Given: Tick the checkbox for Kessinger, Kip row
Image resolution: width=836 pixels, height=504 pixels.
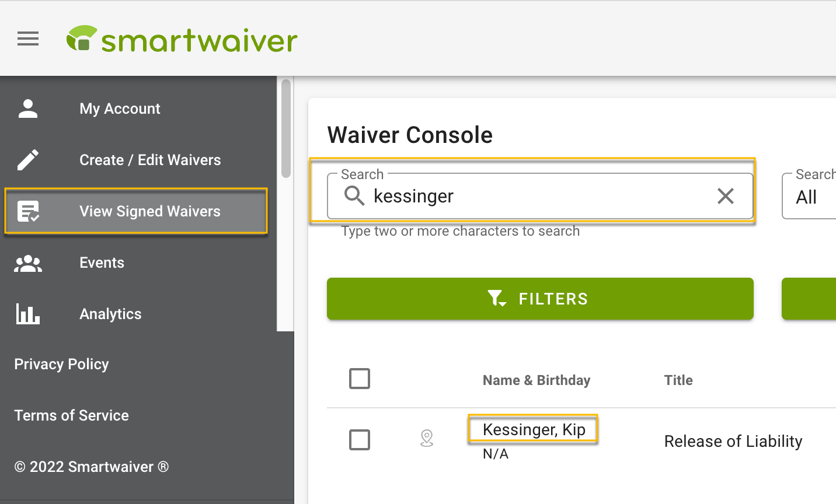Looking at the screenshot, I should (x=360, y=440).
